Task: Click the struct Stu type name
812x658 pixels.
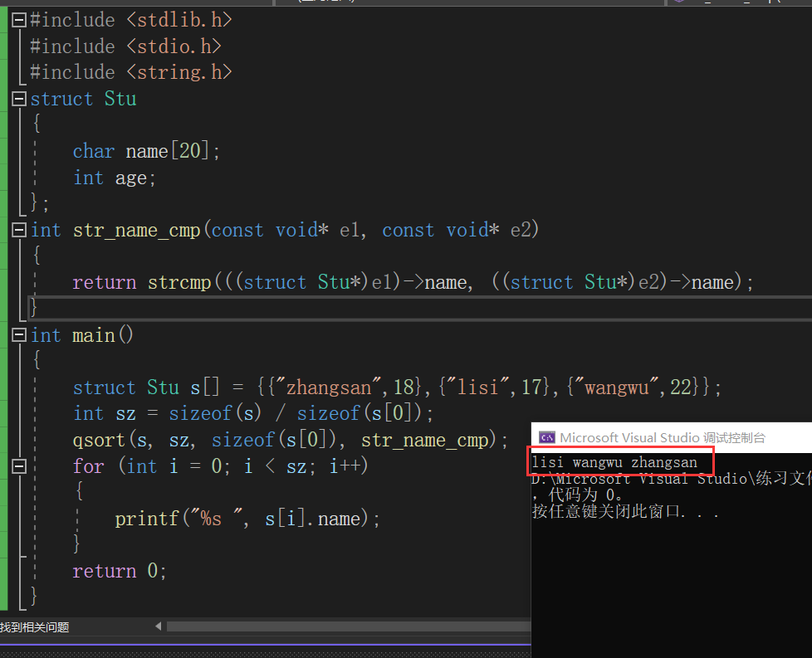Action: tap(120, 99)
